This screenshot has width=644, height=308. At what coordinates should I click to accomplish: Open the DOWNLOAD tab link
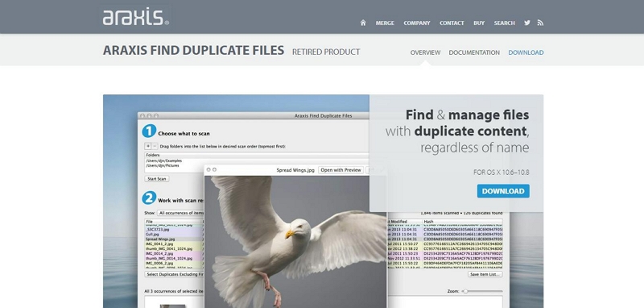526,52
